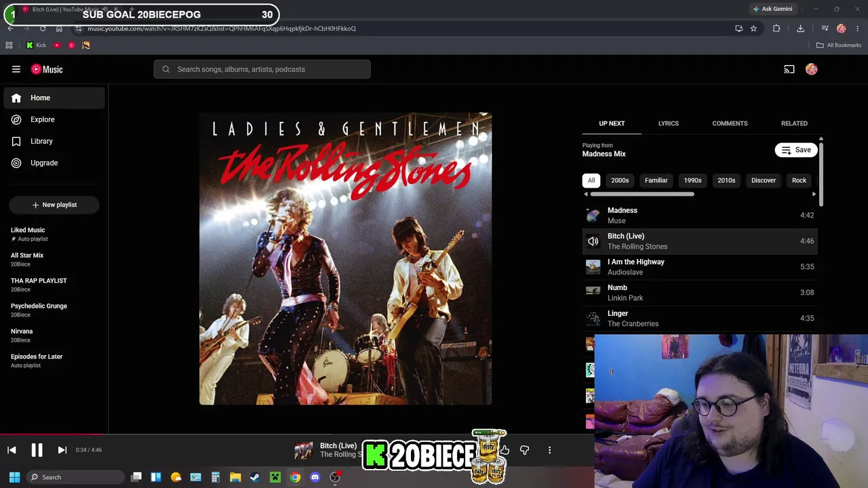Pause the current song

[37, 450]
